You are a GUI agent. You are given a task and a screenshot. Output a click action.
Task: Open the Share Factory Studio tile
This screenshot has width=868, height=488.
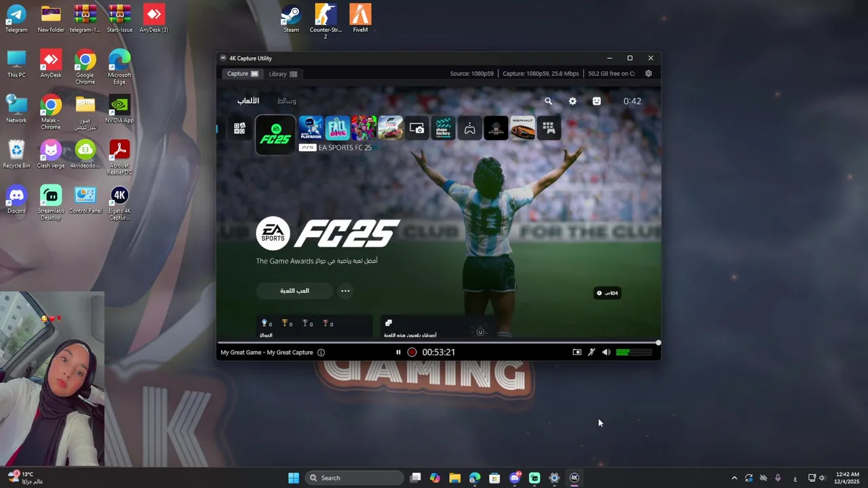click(x=443, y=128)
